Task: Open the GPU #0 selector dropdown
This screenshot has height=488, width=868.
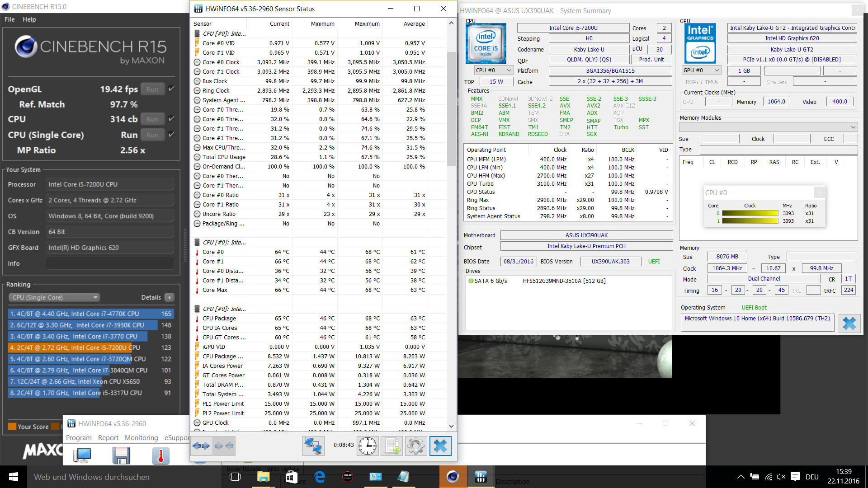Action: 701,70
